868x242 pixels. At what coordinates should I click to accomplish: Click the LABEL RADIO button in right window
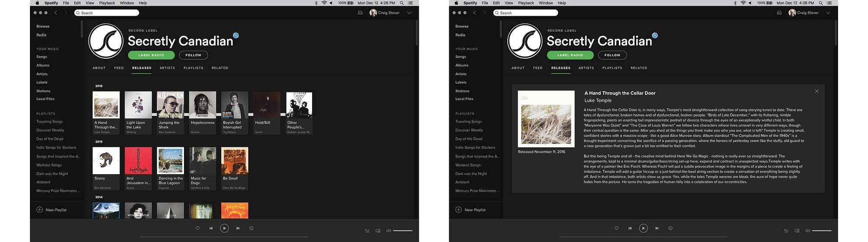point(570,55)
